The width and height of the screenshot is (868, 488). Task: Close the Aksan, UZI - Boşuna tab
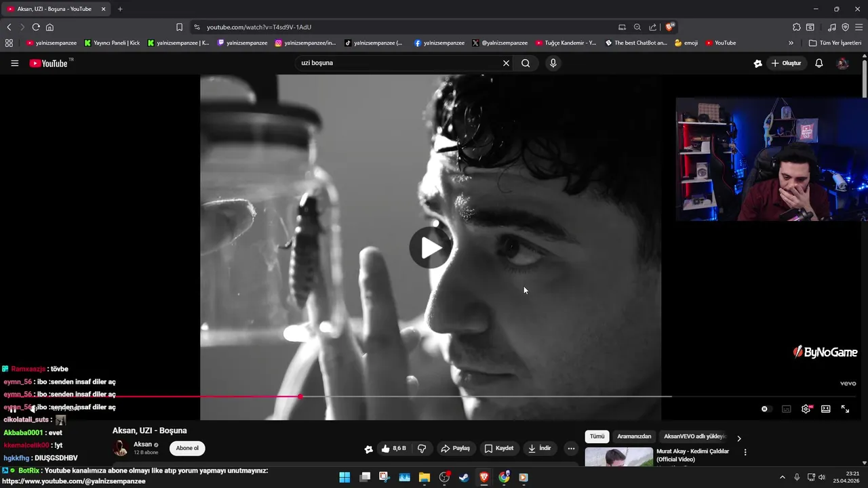tap(104, 9)
